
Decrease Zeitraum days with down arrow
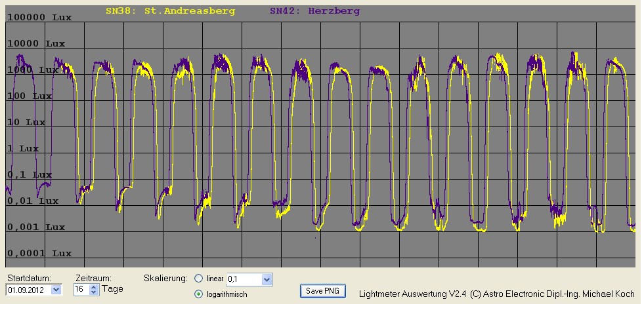click(x=94, y=292)
